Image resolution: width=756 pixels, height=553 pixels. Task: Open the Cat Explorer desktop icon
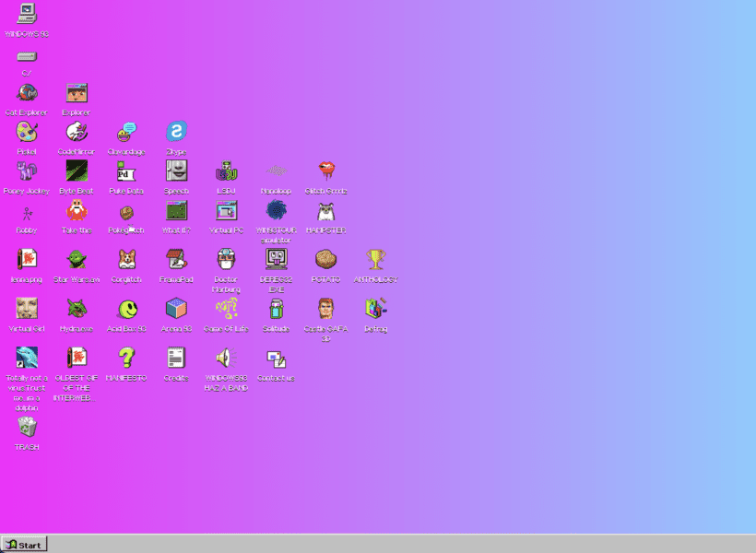click(27, 94)
